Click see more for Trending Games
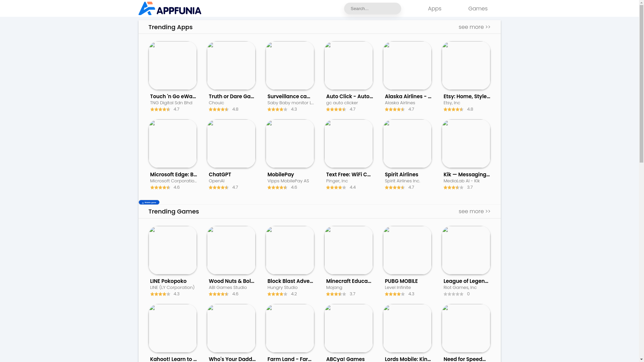This screenshot has width=644, height=362. click(474, 211)
